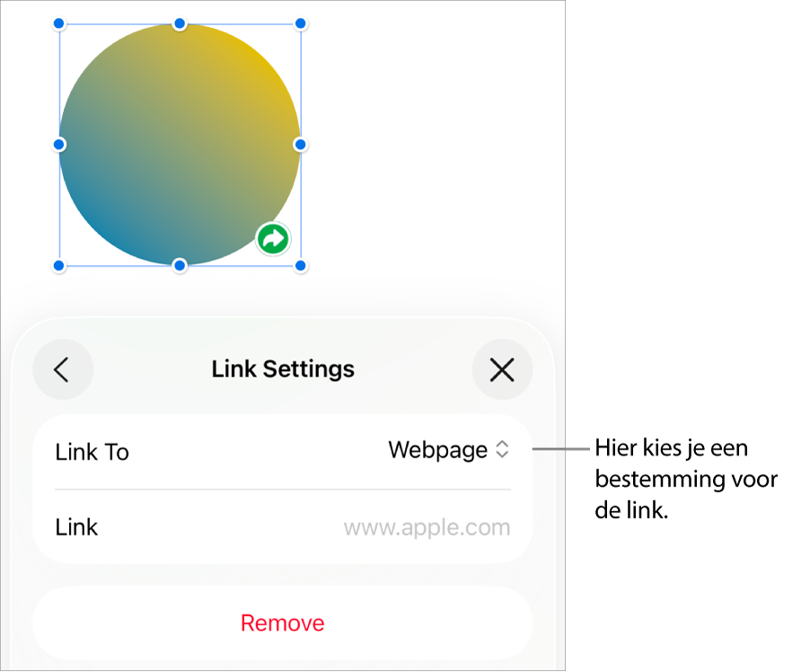Tap the red Remove button
Image resolution: width=810 pixels, height=672 pixels.
(x=283, y=623)
